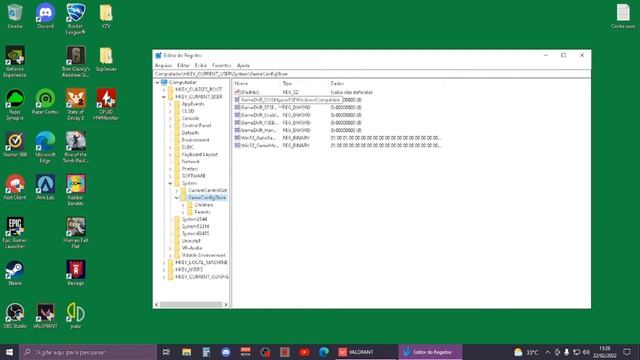Open Epic Games Launcher shortcut

(x=15, y=233)
